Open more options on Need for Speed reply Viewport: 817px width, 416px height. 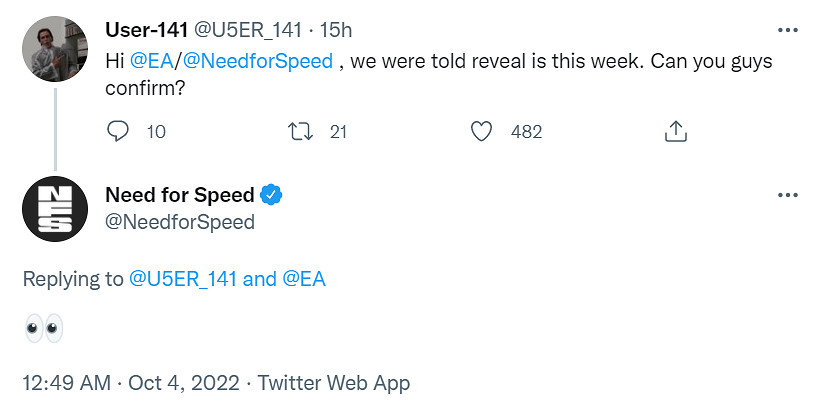787,194
